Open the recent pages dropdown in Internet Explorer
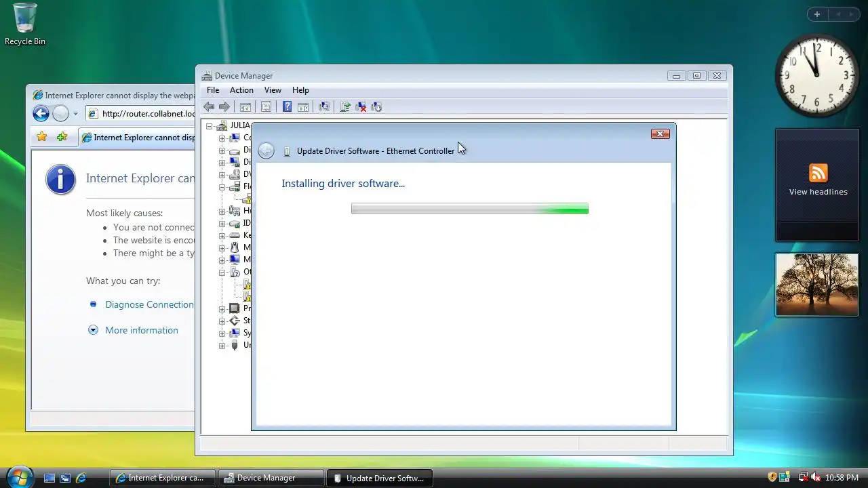The height and width of the screenshot is (488, 868). coord(75,114)
